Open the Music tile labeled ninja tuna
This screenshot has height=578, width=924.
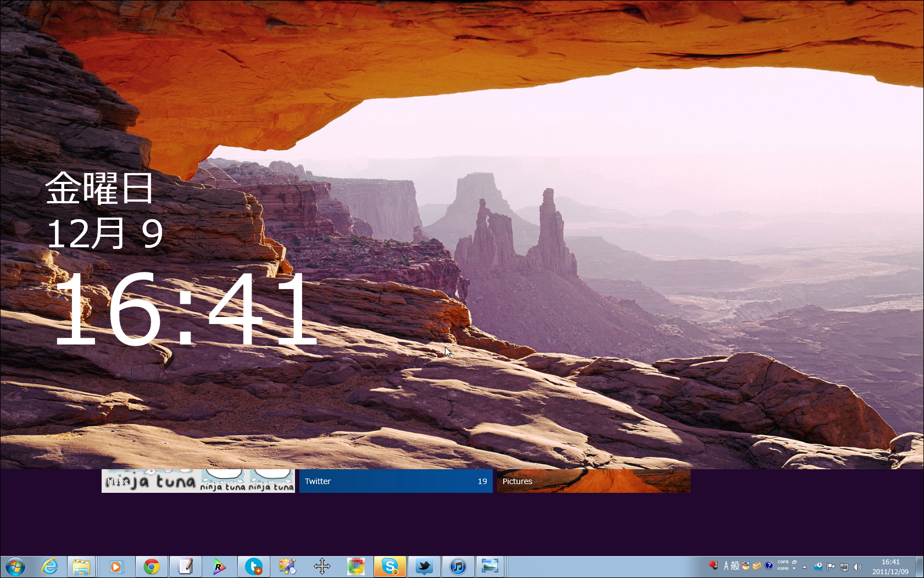pos(198,481)
